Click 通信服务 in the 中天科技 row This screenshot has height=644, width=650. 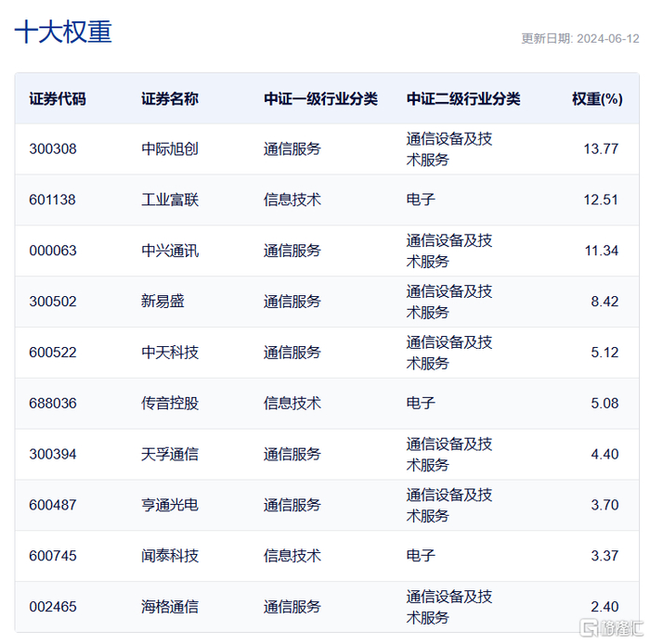coord(292,353)
